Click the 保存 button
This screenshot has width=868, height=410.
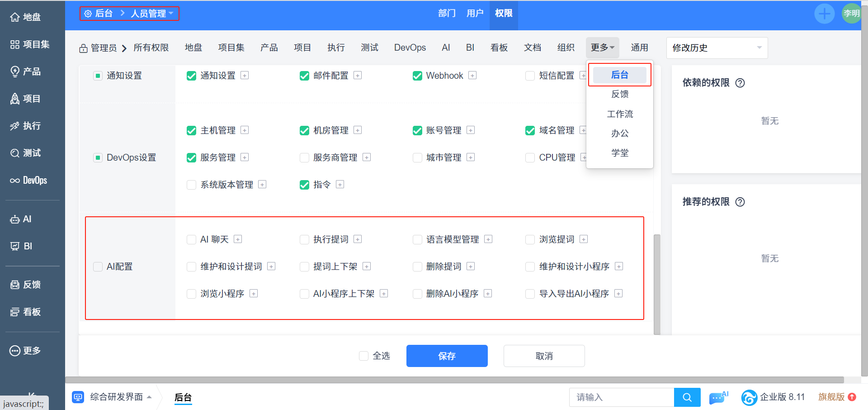coord(447,356)
